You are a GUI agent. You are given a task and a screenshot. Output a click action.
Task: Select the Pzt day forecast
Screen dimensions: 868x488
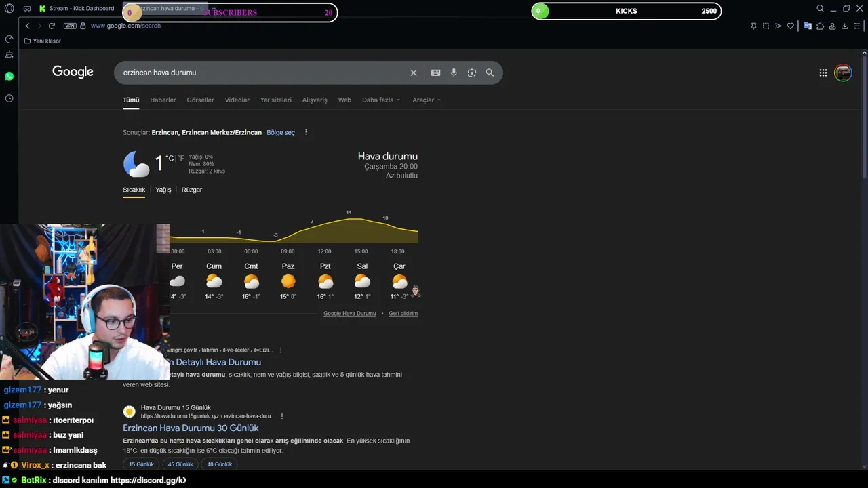coord(325,281)
